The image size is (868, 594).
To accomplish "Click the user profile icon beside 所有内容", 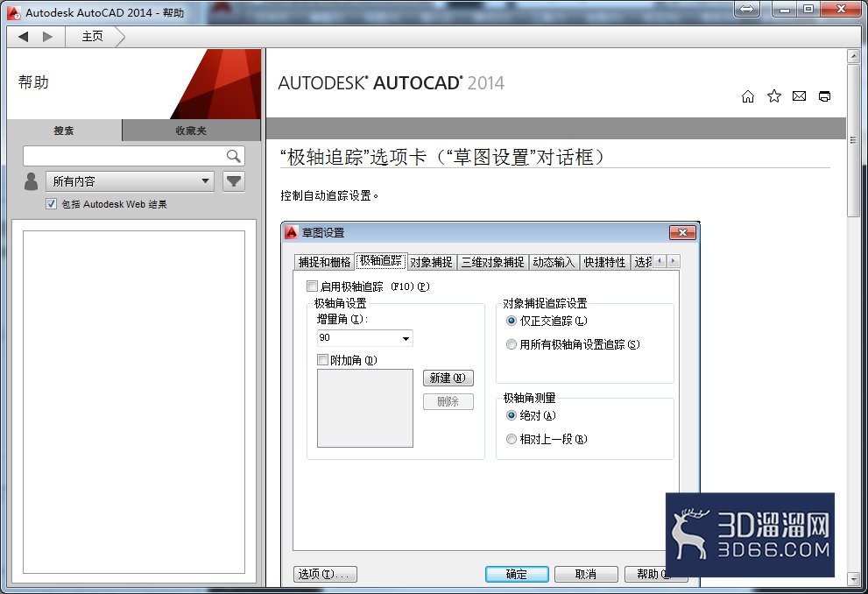I will tap(32, 181).
